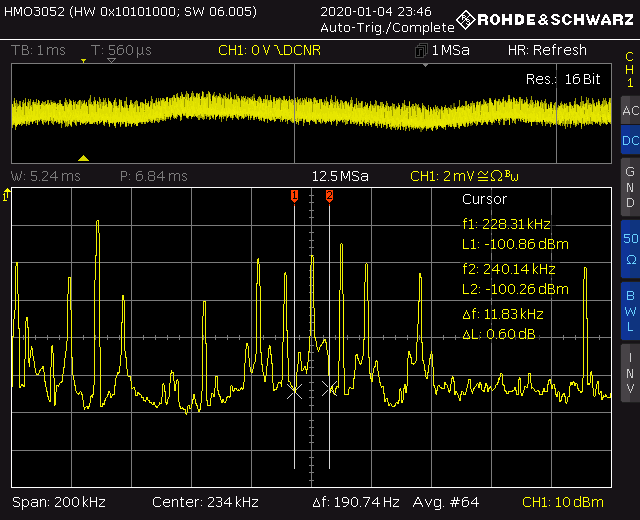Toggle the BWL bandwidth limit softkey
640x520 pixels.
(630, 311)
